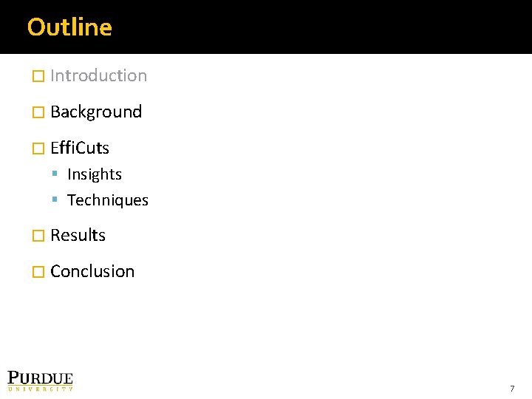Click the square bullet before Background

(x=38, y=112)
